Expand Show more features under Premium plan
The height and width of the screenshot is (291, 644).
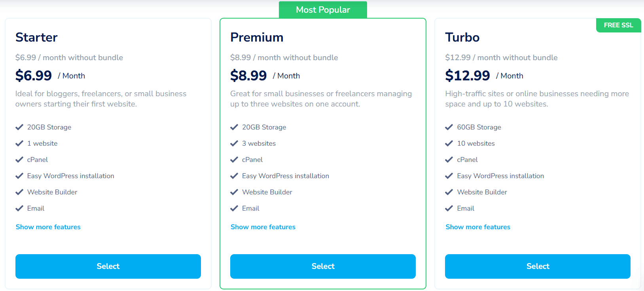point(263,227)
